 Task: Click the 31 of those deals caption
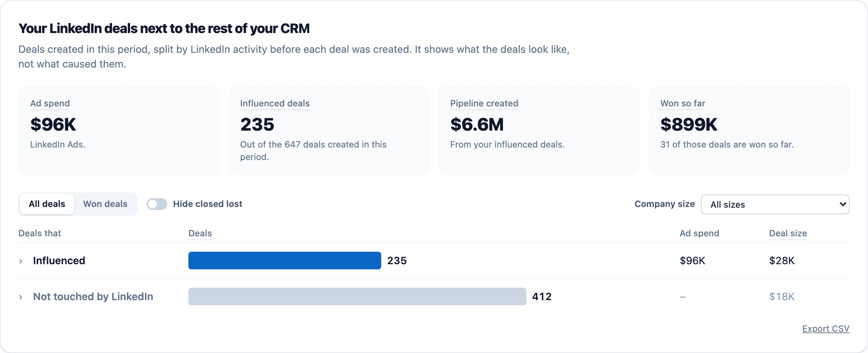727,145
